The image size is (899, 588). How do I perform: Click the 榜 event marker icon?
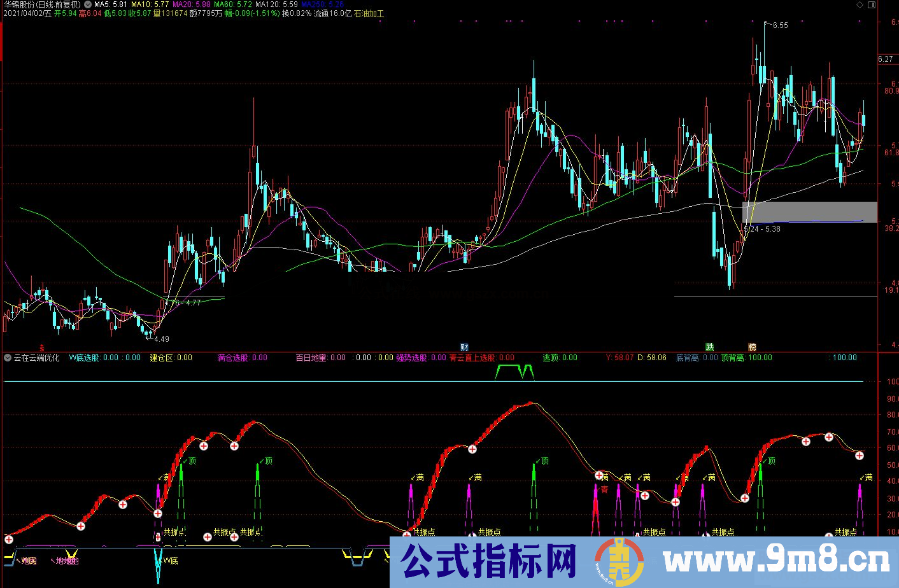pos(753,347)
